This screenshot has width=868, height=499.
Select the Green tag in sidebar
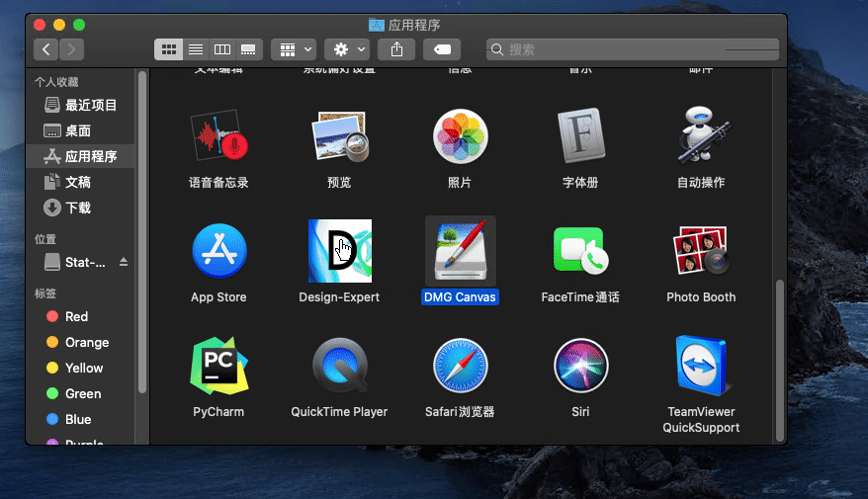point(80,393)
